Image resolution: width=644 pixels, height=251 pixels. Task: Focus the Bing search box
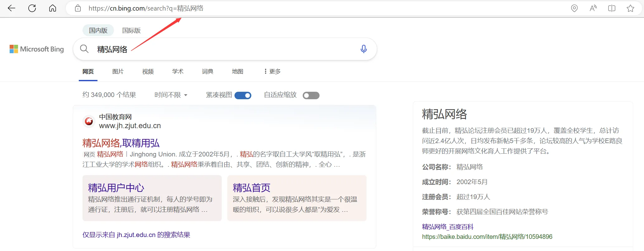point(225,49)
